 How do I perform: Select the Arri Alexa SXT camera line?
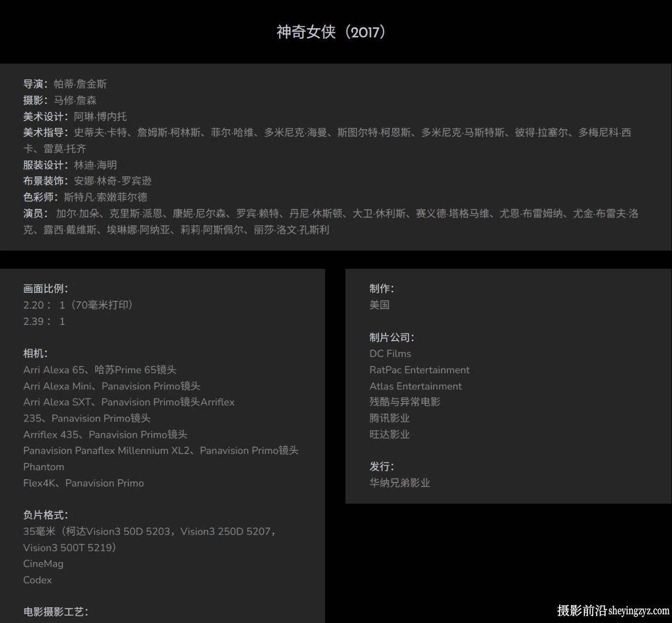[129, 402]
